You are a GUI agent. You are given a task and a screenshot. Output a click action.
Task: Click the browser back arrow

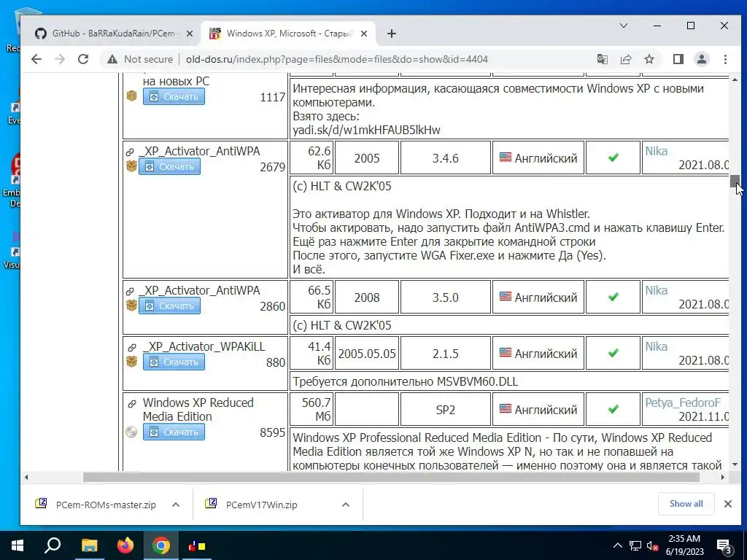[36, 59]
